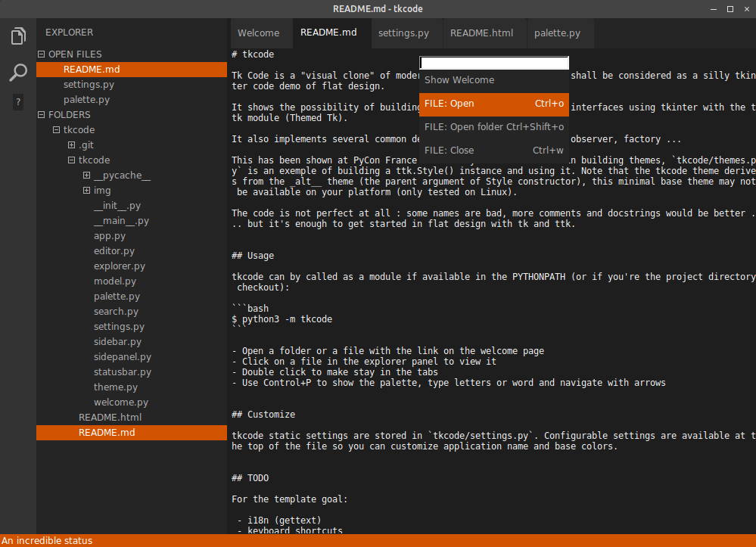Open the Search magnifier sidebar icon
The width and height of the screenshot is (756, 547).
pyautogui.click(x=18, y=73)
